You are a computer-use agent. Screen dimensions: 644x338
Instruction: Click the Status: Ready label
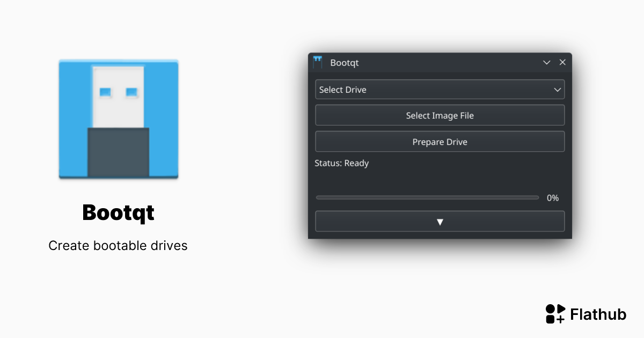tap(342, 163)
